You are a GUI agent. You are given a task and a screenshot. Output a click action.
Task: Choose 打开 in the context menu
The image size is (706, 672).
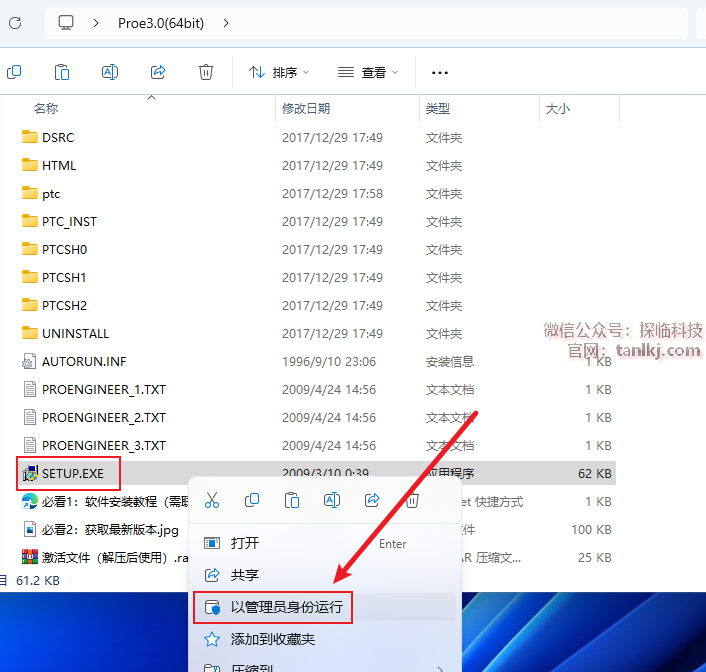coord(324,543)
